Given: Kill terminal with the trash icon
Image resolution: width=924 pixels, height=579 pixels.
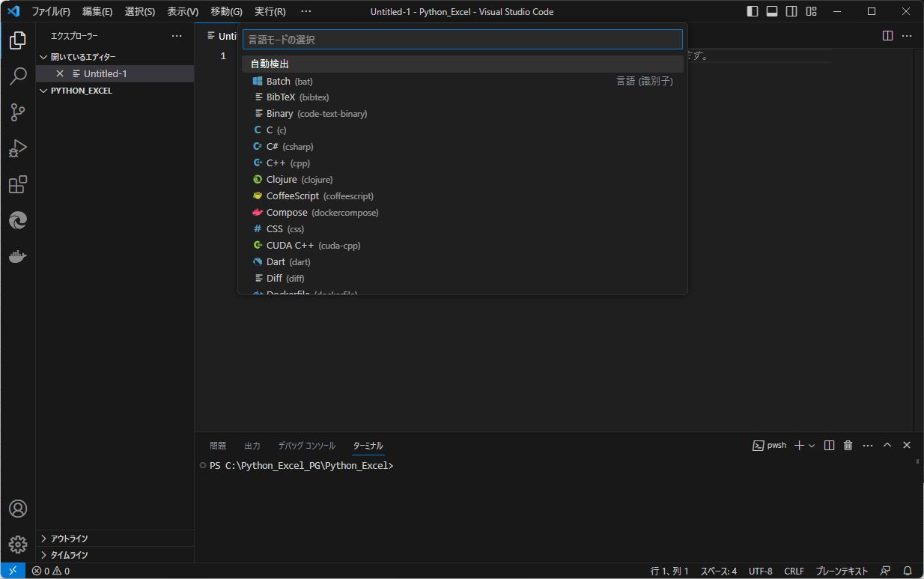Looking at the screenshot, I should tap(848, 445).
